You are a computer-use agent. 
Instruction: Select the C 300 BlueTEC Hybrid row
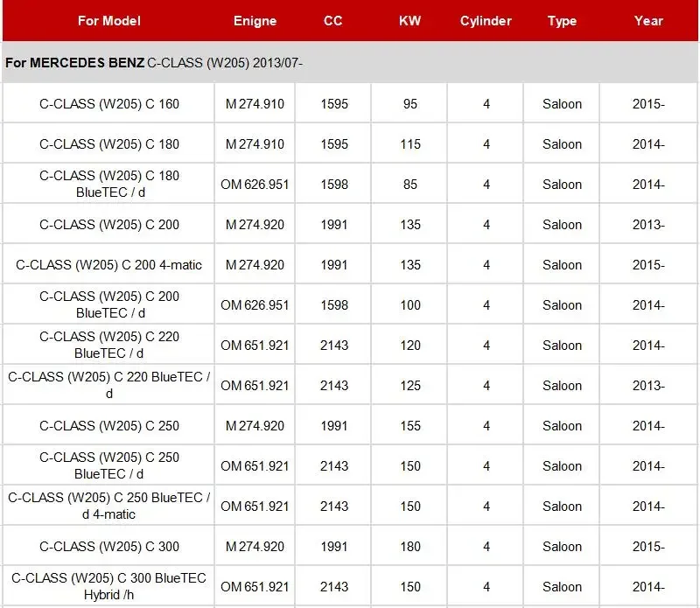click(x=350, y=587)
